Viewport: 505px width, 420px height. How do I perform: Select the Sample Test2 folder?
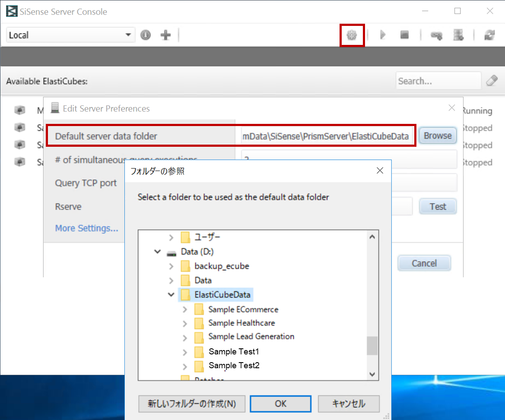click(234, 365)
